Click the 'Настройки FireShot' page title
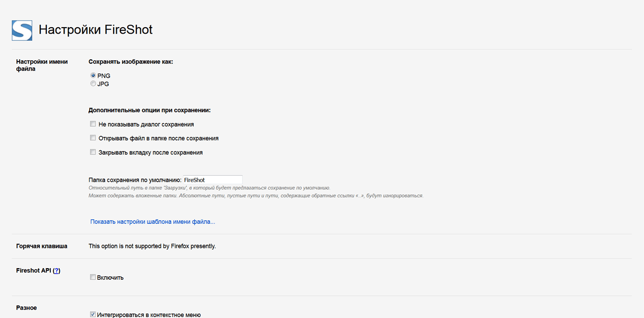The width and height of the screenshot is (644, 318). (x=96, y=30)
